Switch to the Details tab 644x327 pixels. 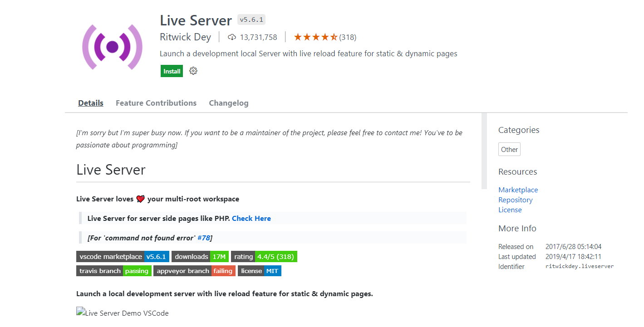(x=91, y=103)
